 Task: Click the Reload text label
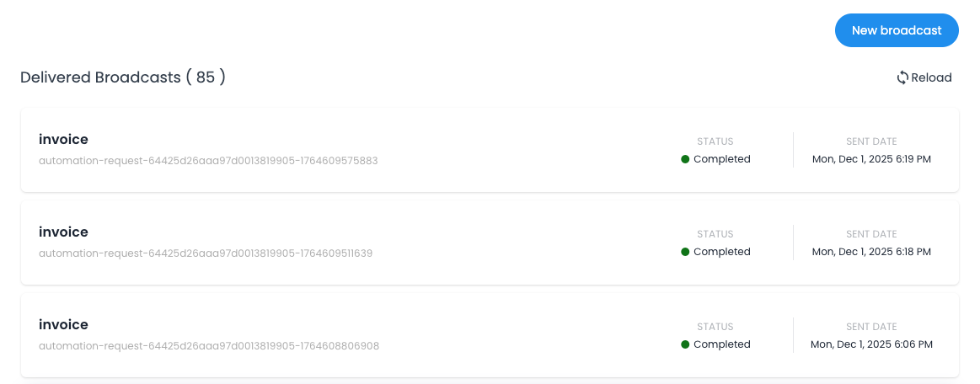click(x=931, y=77)
